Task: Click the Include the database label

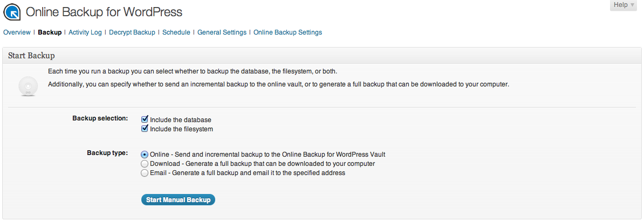Action: [180, 119]
